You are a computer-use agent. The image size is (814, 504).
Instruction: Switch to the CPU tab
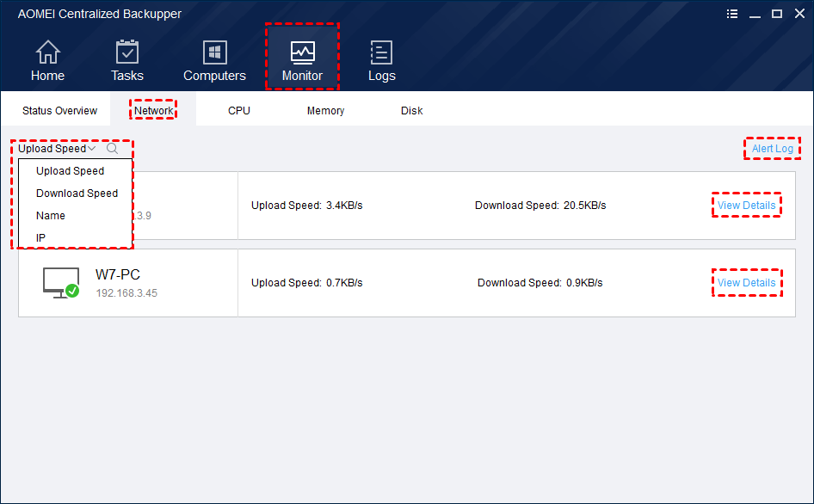coord(239,111)
